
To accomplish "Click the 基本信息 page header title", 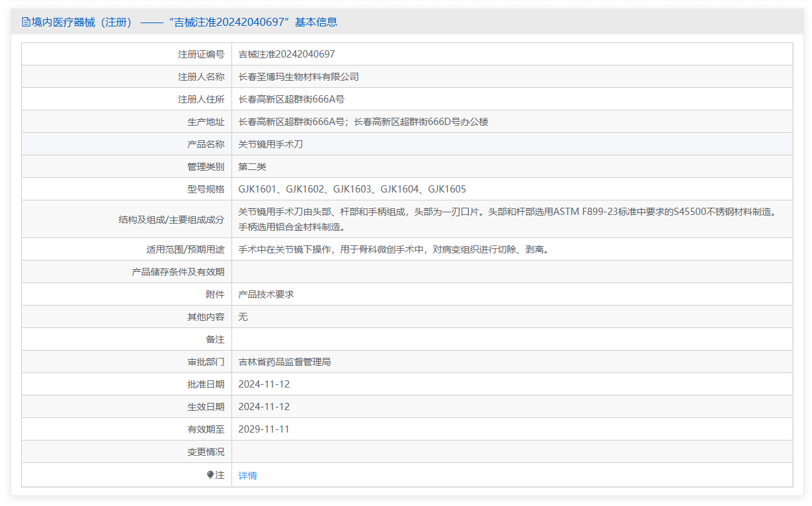I will coord(179,22).
